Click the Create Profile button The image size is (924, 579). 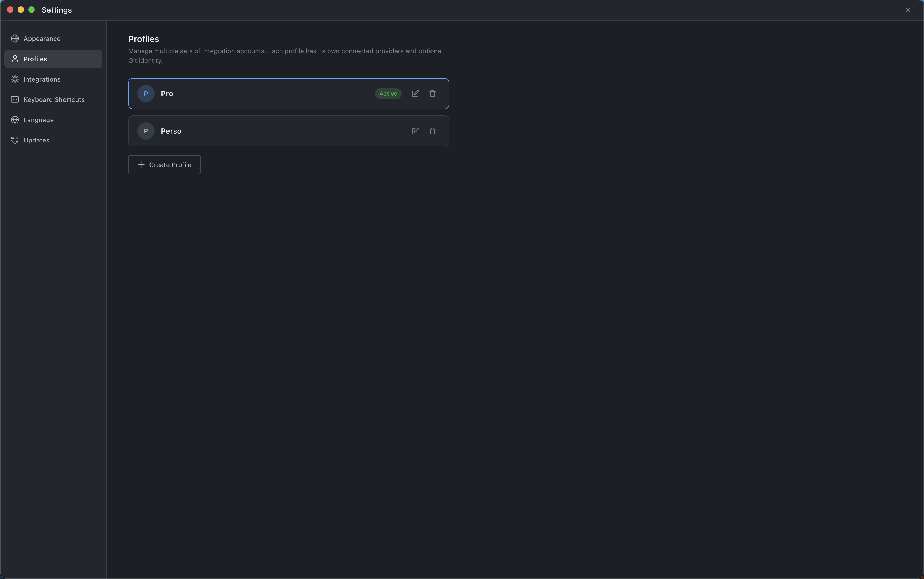click(164, 165)
